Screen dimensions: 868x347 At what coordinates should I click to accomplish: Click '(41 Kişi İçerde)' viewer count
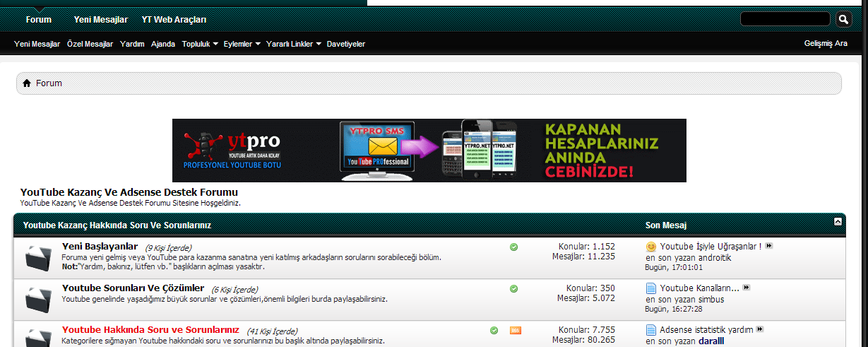[272, 331]
